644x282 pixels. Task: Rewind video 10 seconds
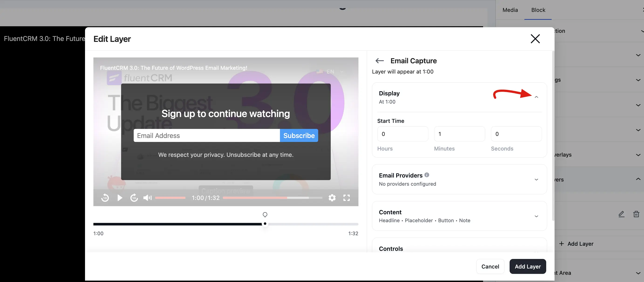coord(105,198)
